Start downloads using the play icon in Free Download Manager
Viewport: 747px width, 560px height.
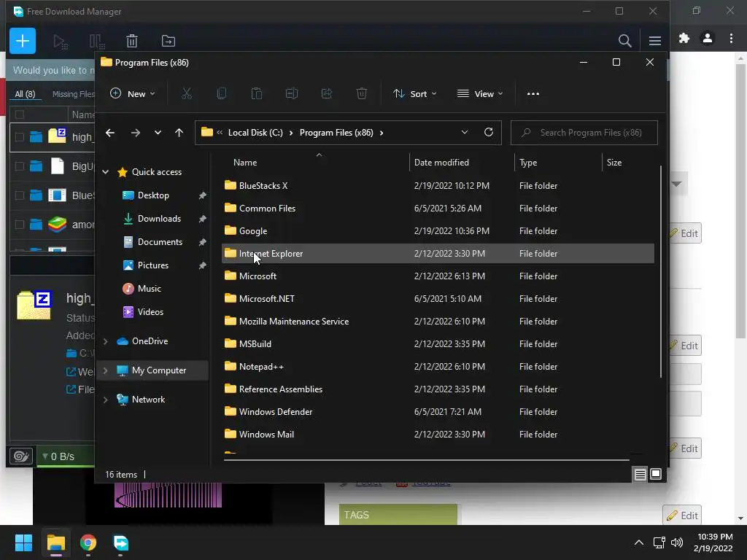pos(60,42)
